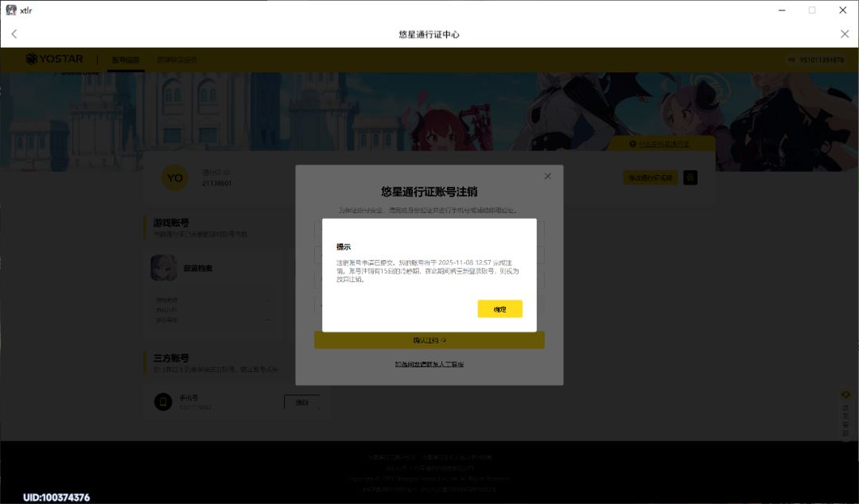Click the YS ID badge in the header
This screenshot has width=859, height=504.
click(x=816, y=60)
